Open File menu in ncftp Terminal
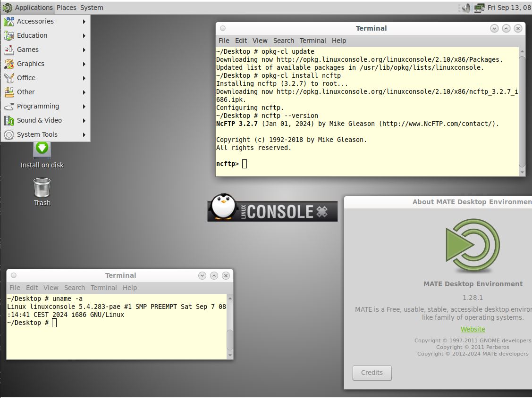 click(224, 41)
